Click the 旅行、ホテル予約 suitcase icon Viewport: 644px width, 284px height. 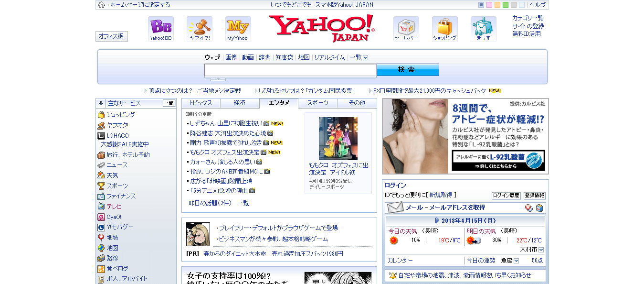pos(101,155)
